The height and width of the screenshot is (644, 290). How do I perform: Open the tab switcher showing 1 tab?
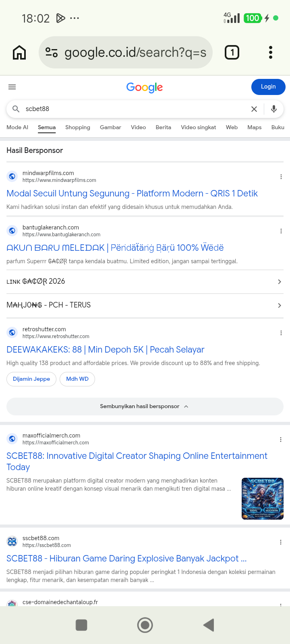tap(232, 52)
